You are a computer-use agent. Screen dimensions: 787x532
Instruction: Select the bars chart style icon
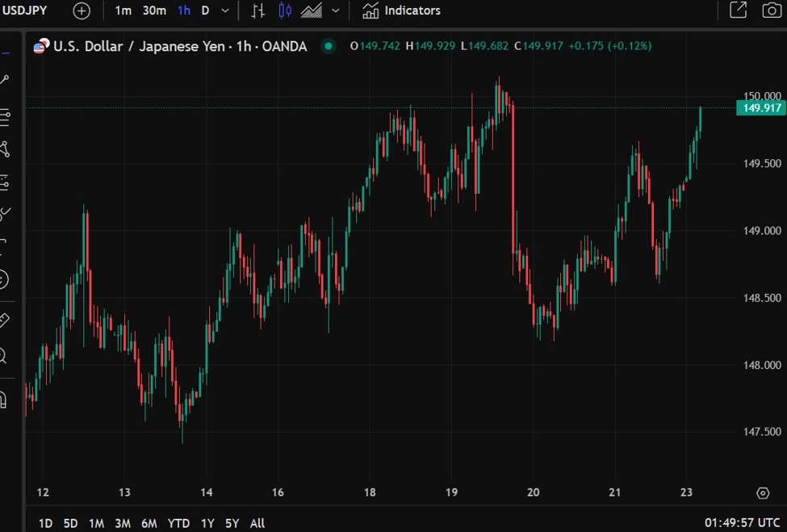click(257, 10)
